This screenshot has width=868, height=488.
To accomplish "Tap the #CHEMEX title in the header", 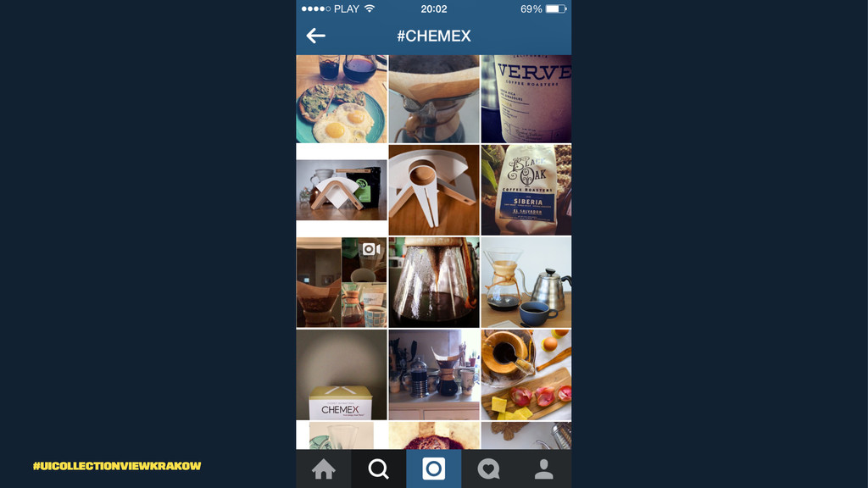I will (x=434, y=36).
